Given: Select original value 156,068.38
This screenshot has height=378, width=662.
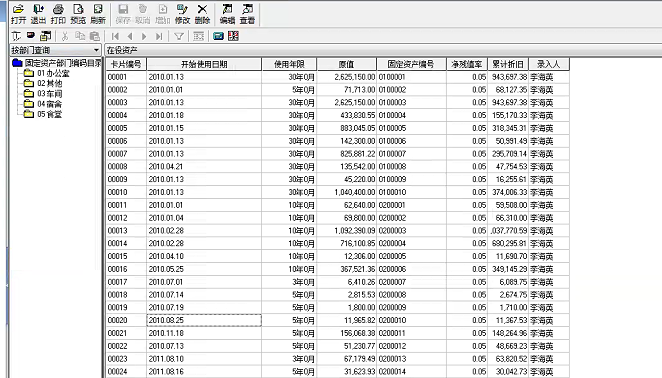Looking at the screenshot, I should click(347, 333).
